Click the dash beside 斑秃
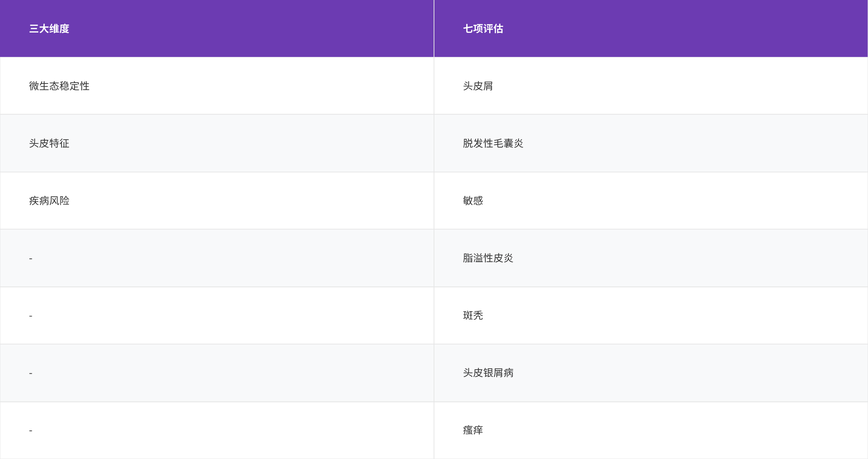 tap(31, 316)
